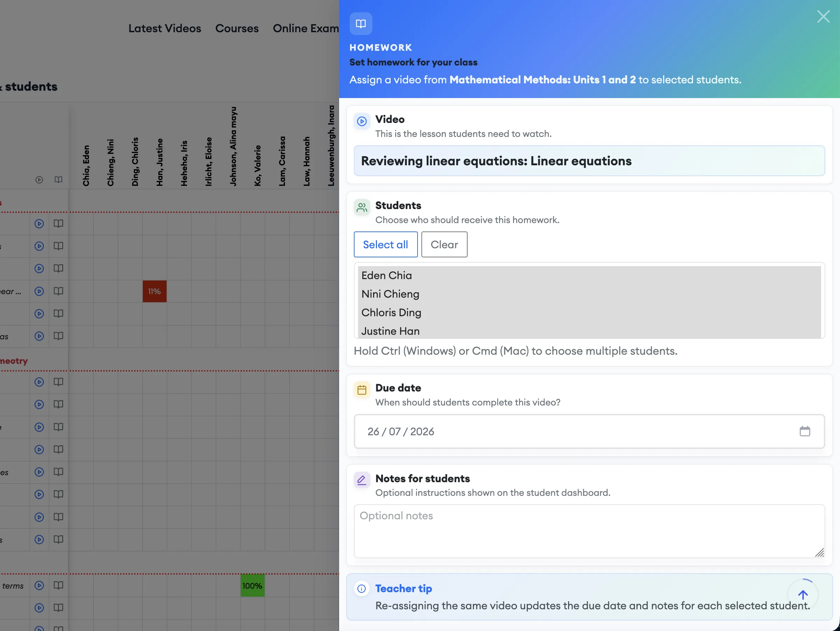Click column header 'Leeuwenburgh, Inara'
This screenshot has height=631, width=840.
coord(331,146)
